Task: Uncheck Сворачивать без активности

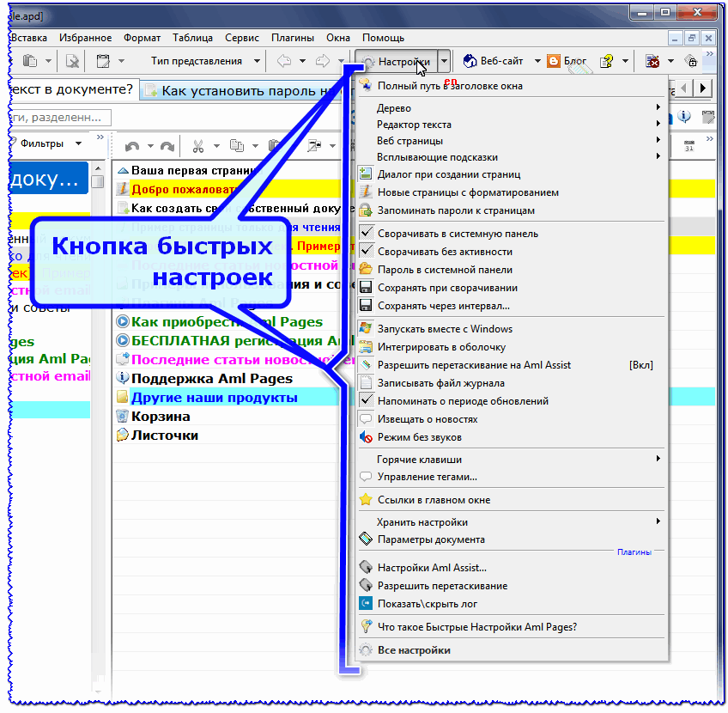Action: coord(367,252)
